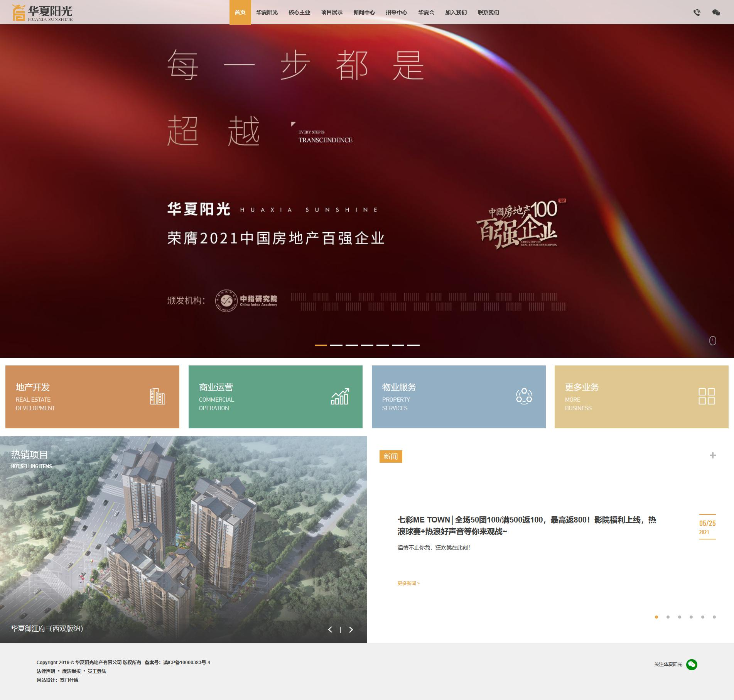This screenshot has height=700, width=734.
Task: Open 联系我们 navigation item
Action: click(x=488, y=12)
